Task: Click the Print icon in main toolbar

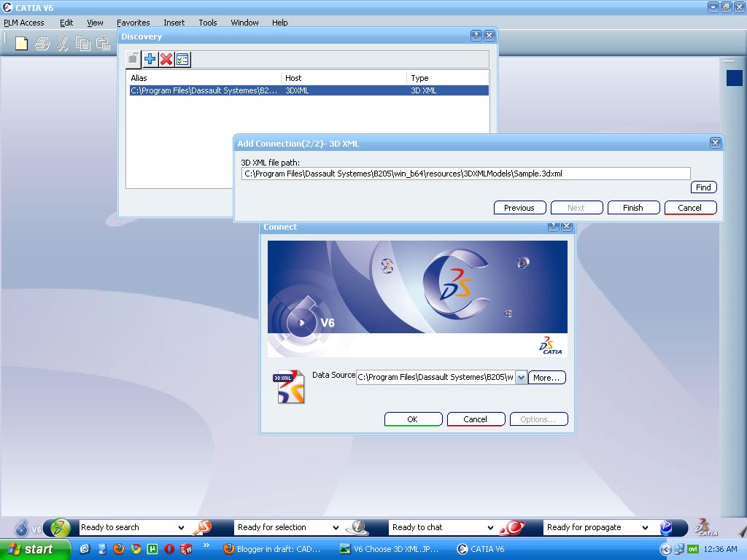Action: [42, 44]
